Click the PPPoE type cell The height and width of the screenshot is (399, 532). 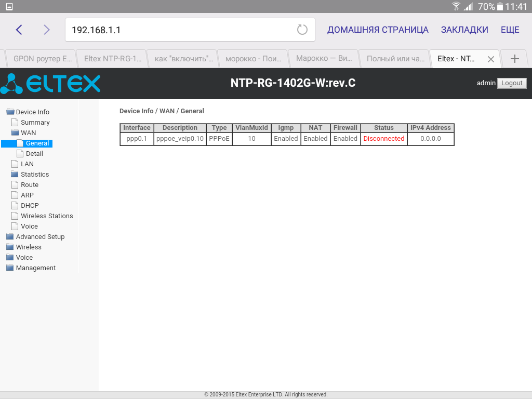219,138
